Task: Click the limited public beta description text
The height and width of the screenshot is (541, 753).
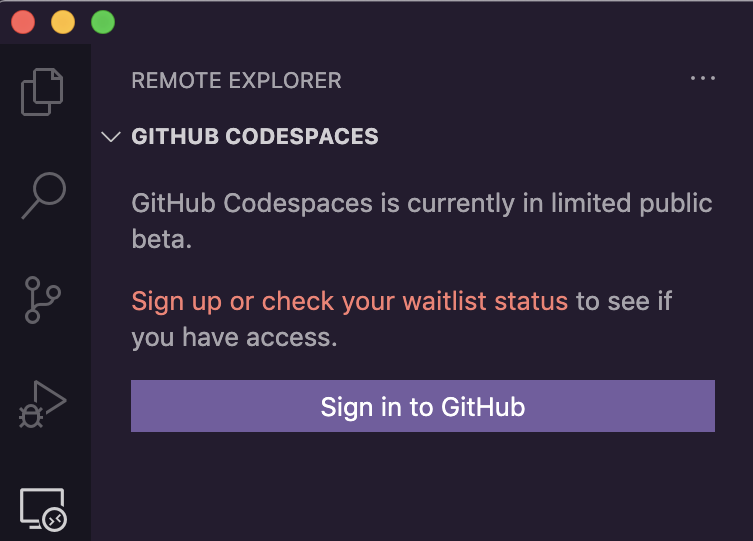Action: [421, 204]
